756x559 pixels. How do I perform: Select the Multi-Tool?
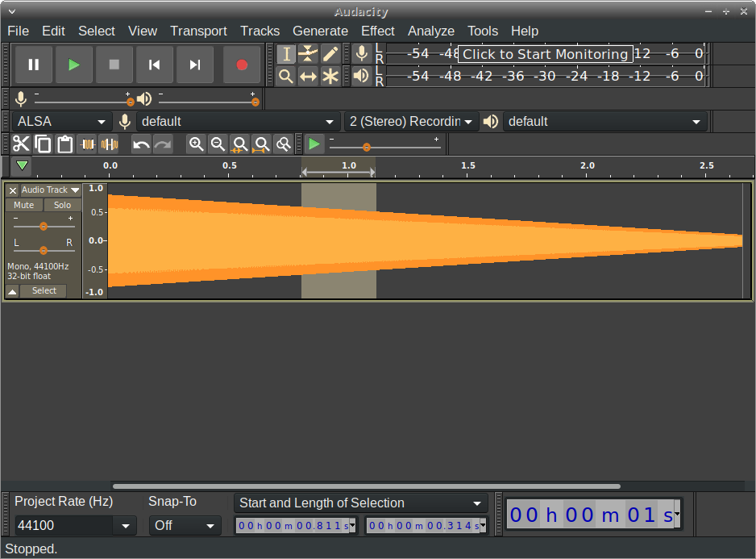330,75
